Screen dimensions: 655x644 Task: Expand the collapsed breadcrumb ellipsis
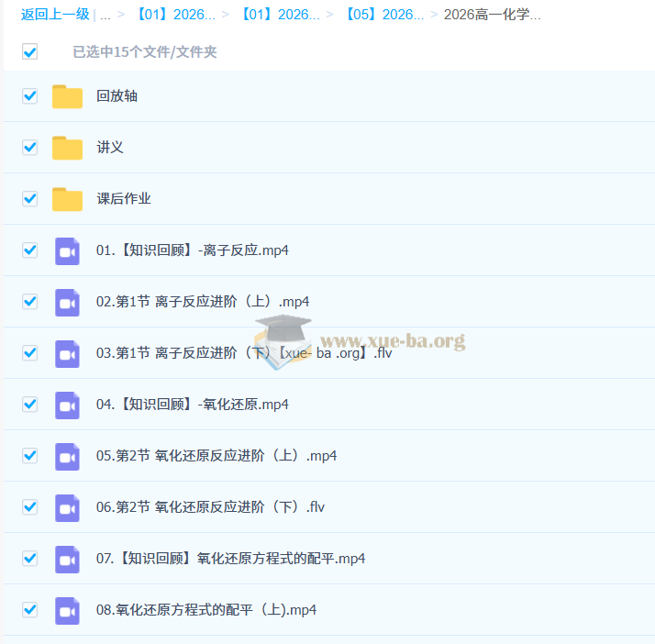pos(105,15)
